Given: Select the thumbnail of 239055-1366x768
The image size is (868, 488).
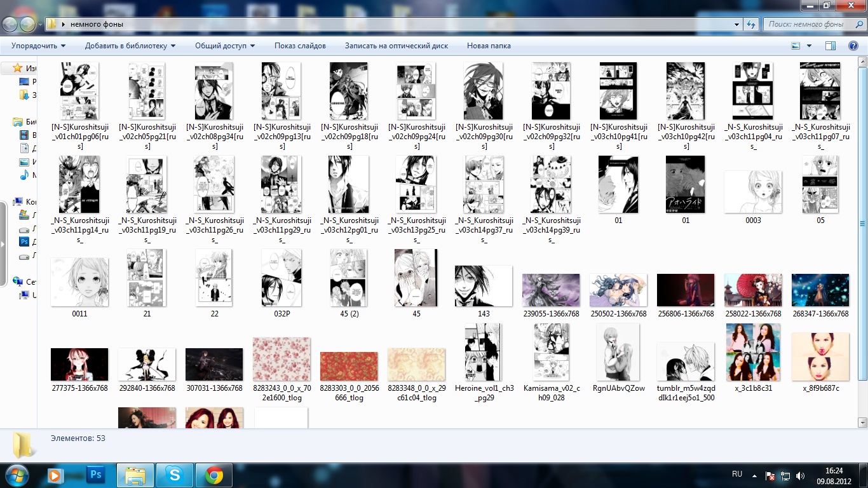Looking at the screenshot, I should coord(551,290).
